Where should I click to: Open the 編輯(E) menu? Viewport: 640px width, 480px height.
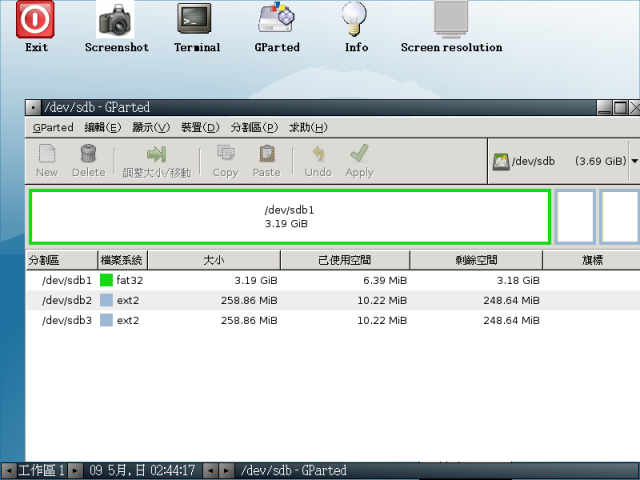tap(102, 127)
